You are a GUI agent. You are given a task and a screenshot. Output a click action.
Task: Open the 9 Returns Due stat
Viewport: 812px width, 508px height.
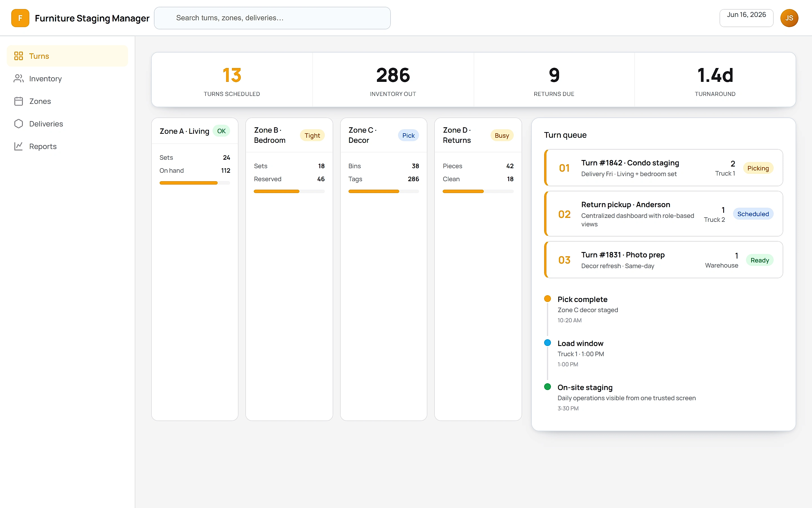click(x=554, y=80)
